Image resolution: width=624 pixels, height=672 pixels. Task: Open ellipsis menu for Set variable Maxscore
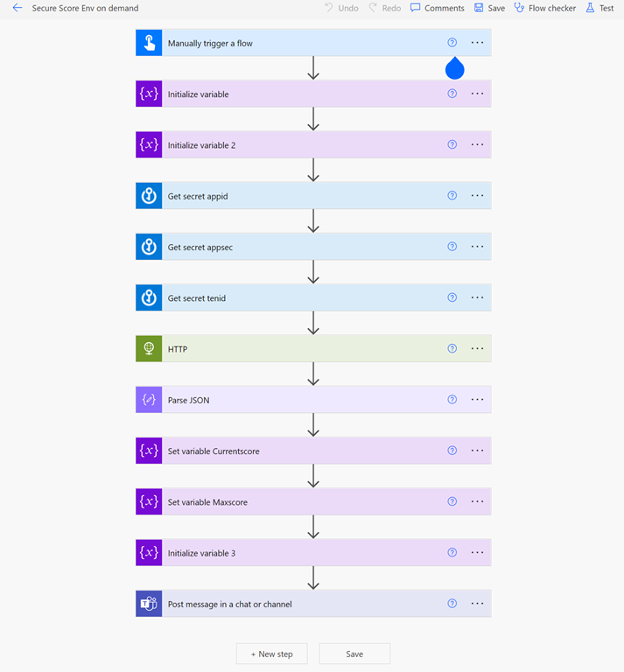(477, 501)
